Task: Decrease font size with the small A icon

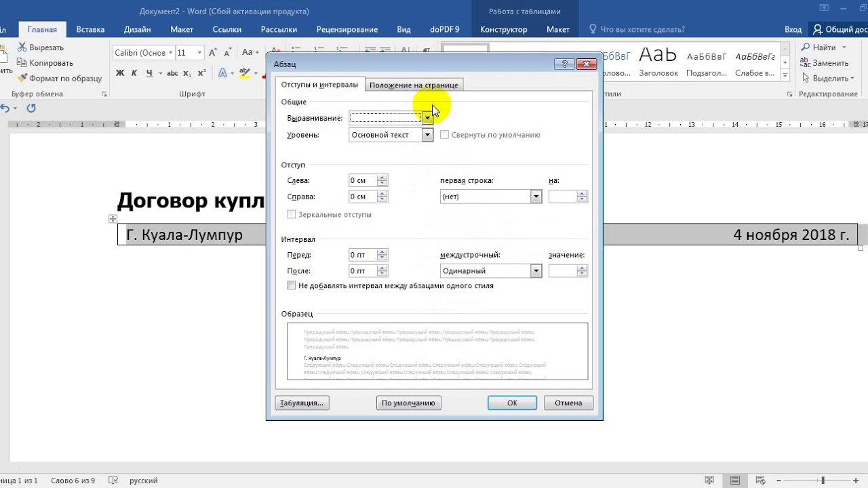Action: point(229,52)
